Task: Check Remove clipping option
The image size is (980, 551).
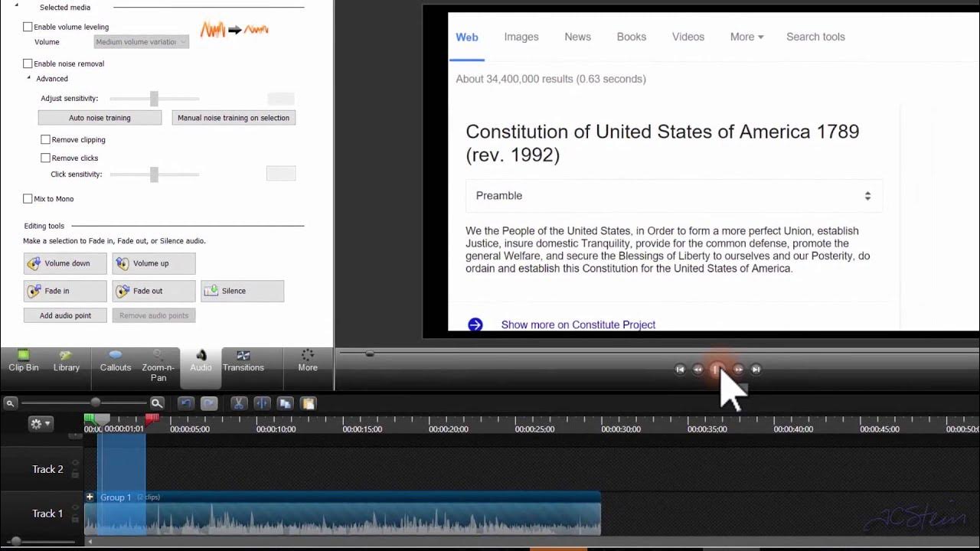Action: 45,140
